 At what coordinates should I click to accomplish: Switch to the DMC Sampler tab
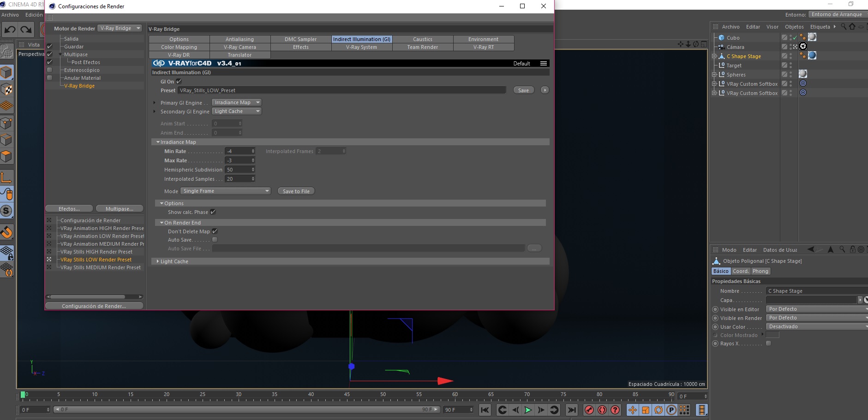(301, 39)
